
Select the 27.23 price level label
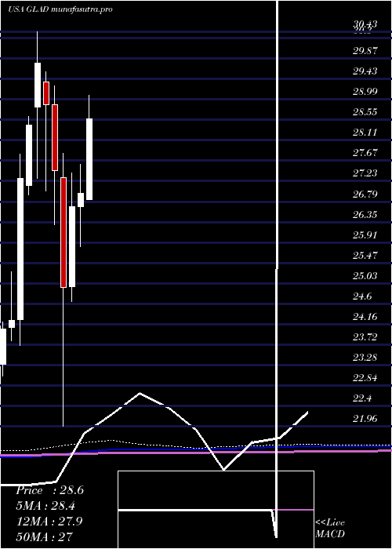[x=365, y=173]
